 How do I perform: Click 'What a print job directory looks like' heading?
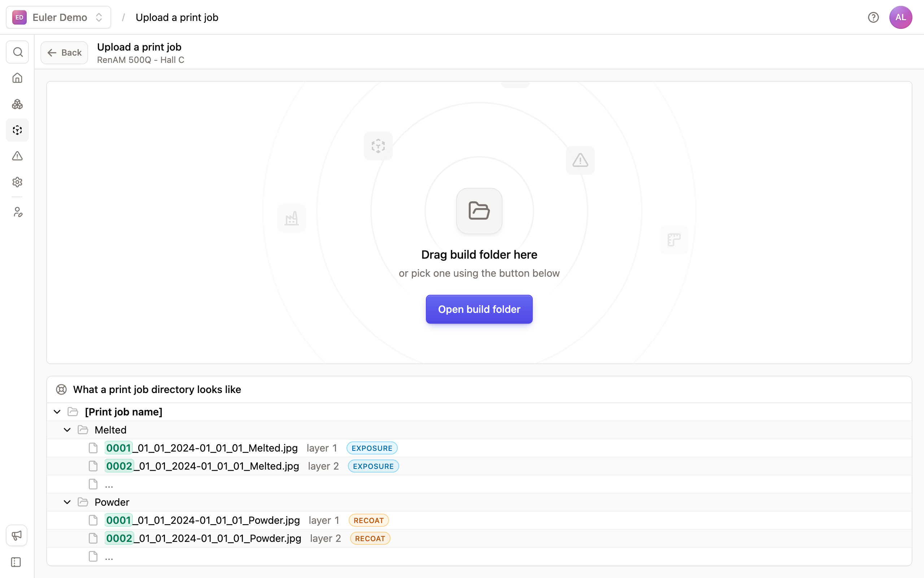157,389
